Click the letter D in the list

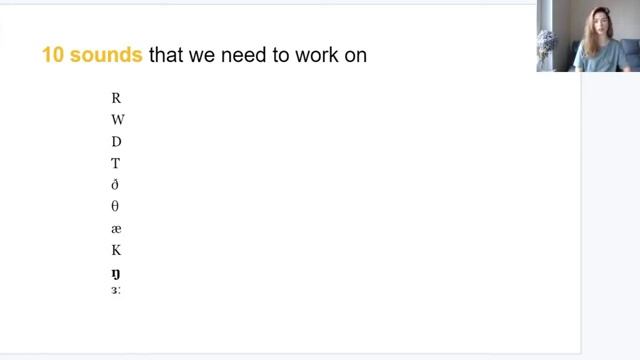click(x=116, y=142)
